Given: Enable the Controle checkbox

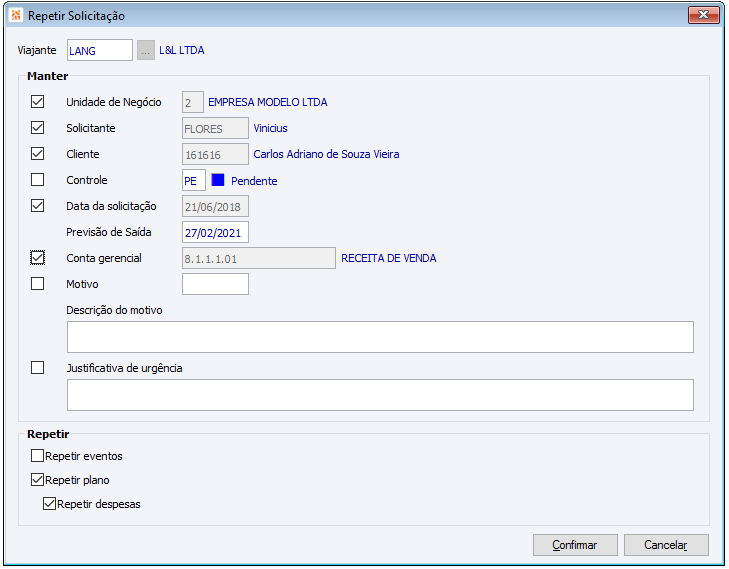Looking at the screenshot, I should (x=38, y=180).
